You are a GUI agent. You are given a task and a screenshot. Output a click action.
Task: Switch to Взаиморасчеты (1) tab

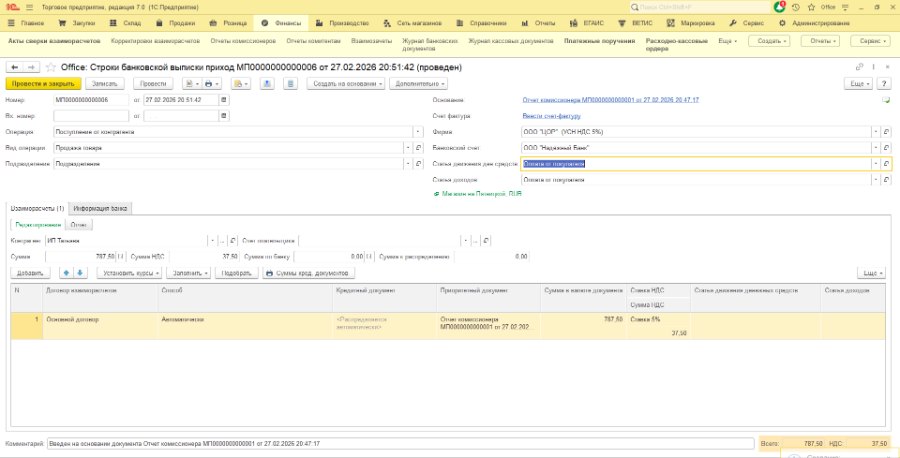click(x=37, y=208)
